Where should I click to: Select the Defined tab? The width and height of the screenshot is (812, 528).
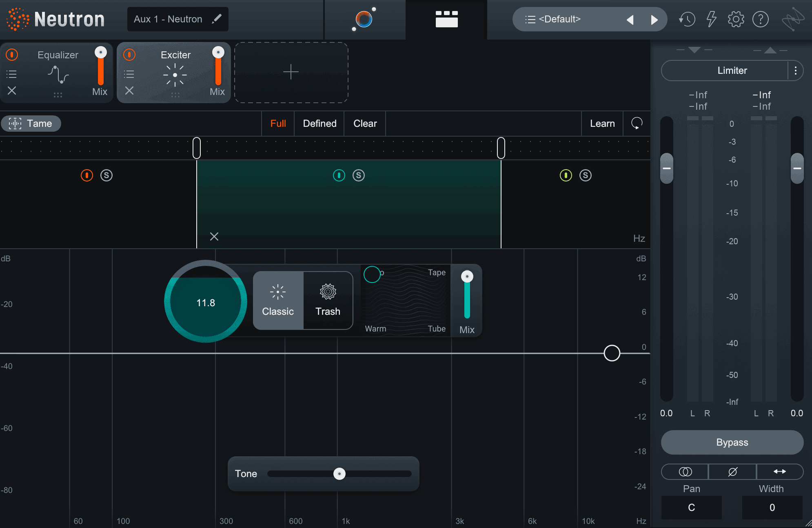[x=319, y=124]
